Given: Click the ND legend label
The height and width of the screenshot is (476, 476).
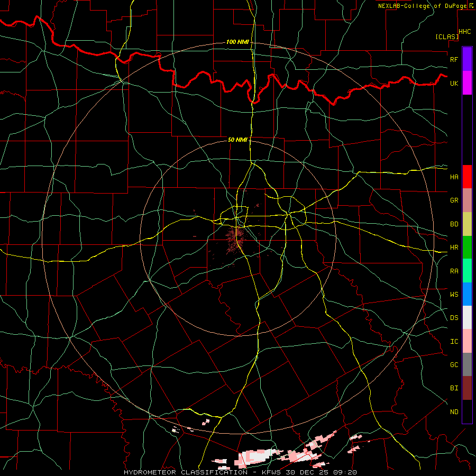Looking at the screenshot, I should click(454, 412).
